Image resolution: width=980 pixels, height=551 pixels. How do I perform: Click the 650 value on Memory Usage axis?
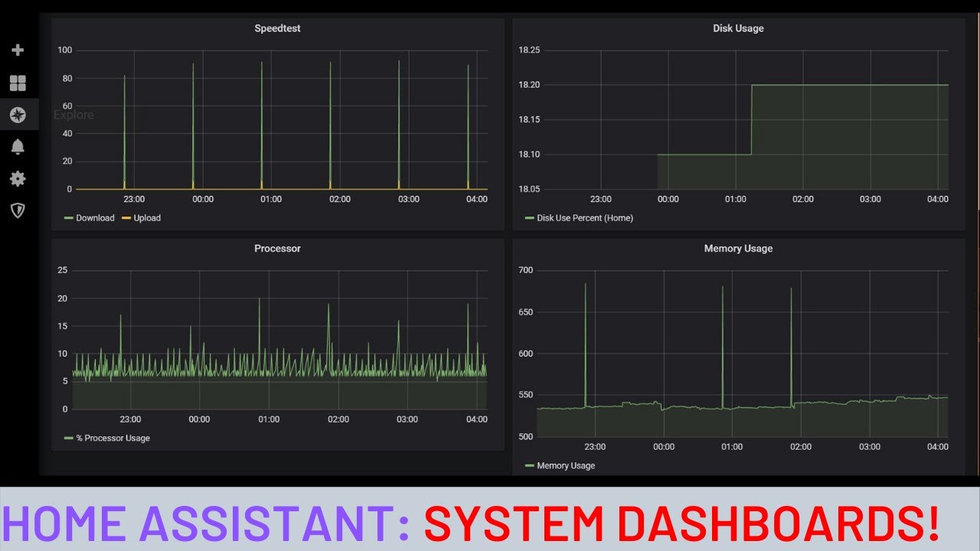[525, 312]
